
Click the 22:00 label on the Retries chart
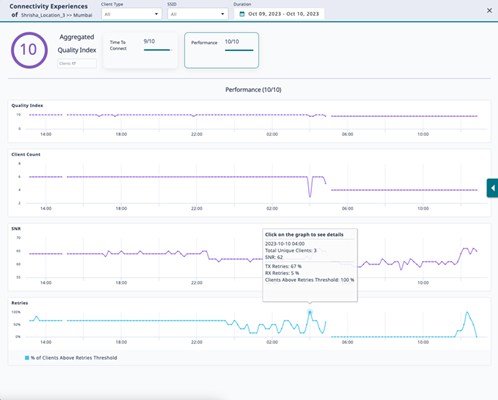coord(197,342)
